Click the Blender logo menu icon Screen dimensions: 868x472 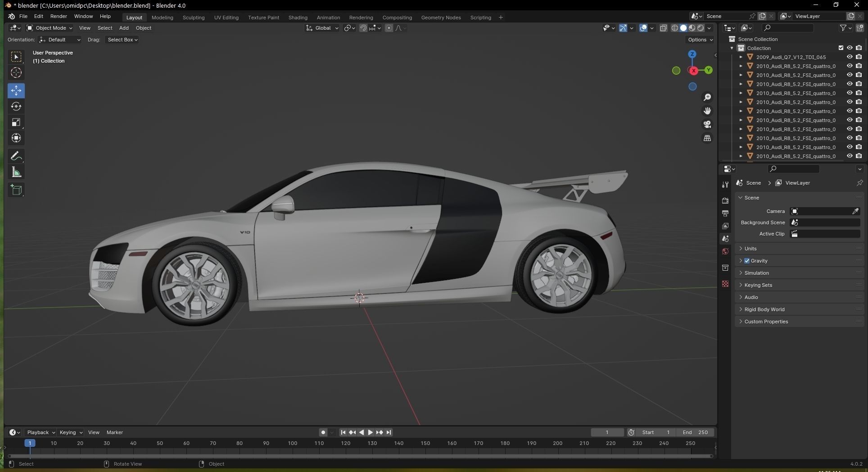tap(11, 16)
